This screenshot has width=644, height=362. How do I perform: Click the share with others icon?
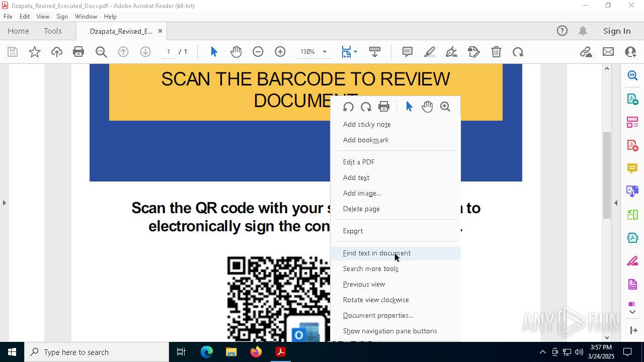pos(630,52)
